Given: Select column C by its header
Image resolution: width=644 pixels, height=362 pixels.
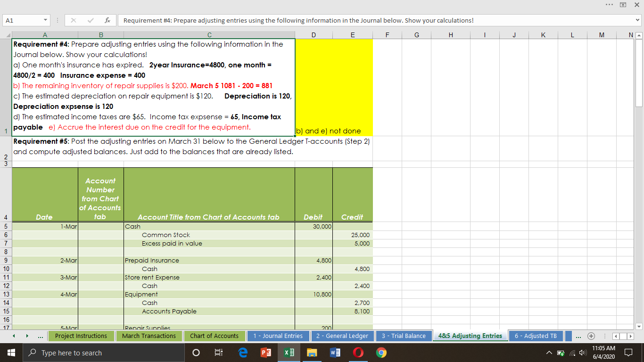Looking at the screenshot, I should coord(209,34).
